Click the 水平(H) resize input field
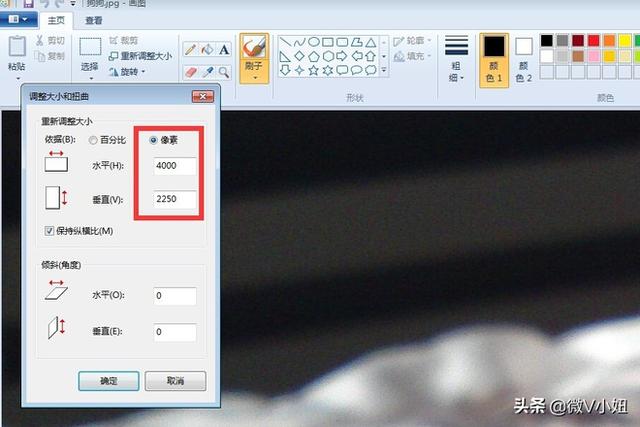Viewport: 640px width, 427px height. click(175, 167)
